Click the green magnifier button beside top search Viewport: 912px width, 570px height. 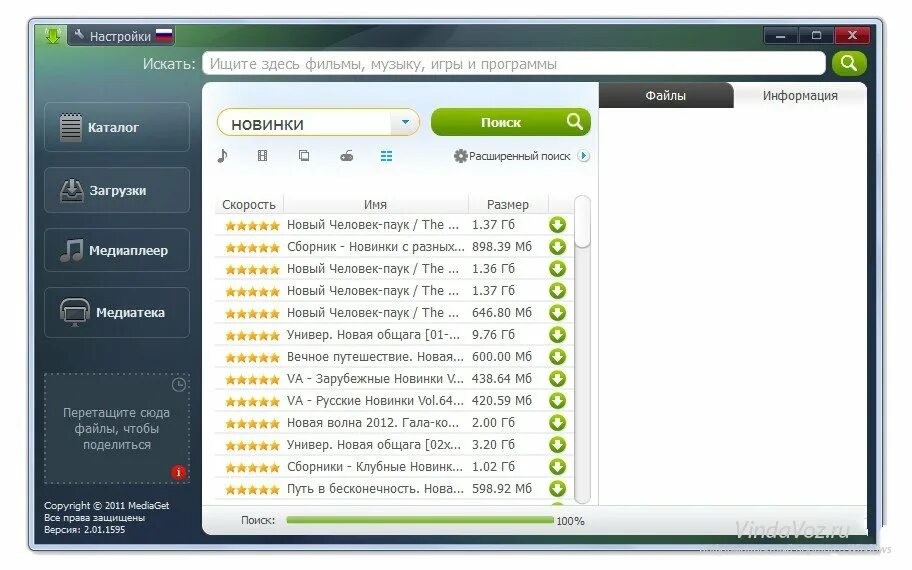point(849,63)
